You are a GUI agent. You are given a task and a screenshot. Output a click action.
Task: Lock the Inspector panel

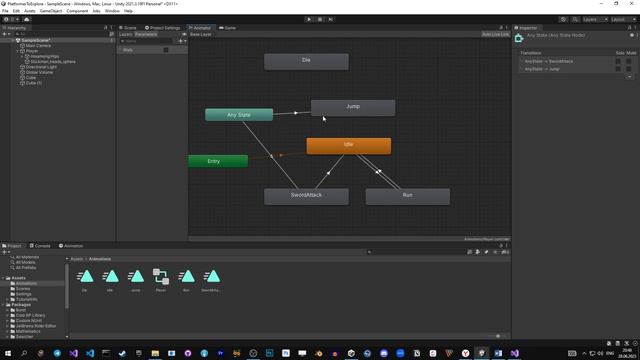[x=629, y=28]
